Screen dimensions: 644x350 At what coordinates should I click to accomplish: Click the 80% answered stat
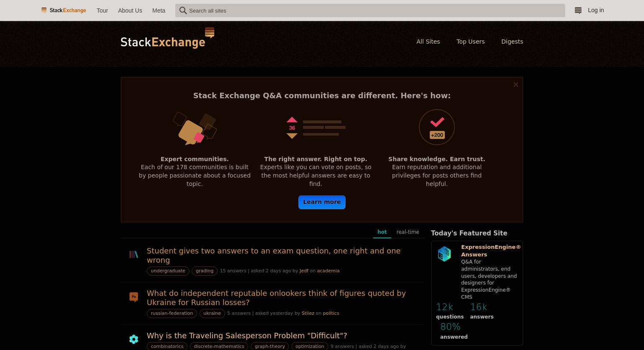(x=454, y=331)
